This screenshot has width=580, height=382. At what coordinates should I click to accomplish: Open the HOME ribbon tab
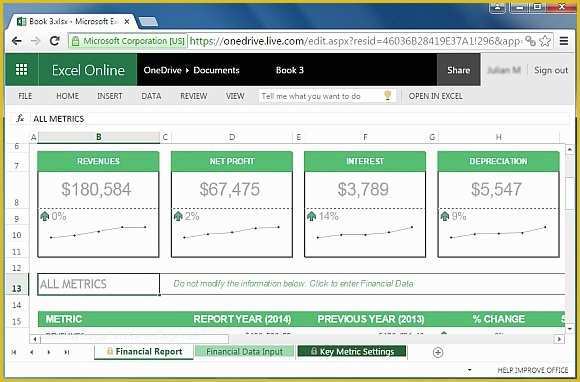tap(67, 96)
